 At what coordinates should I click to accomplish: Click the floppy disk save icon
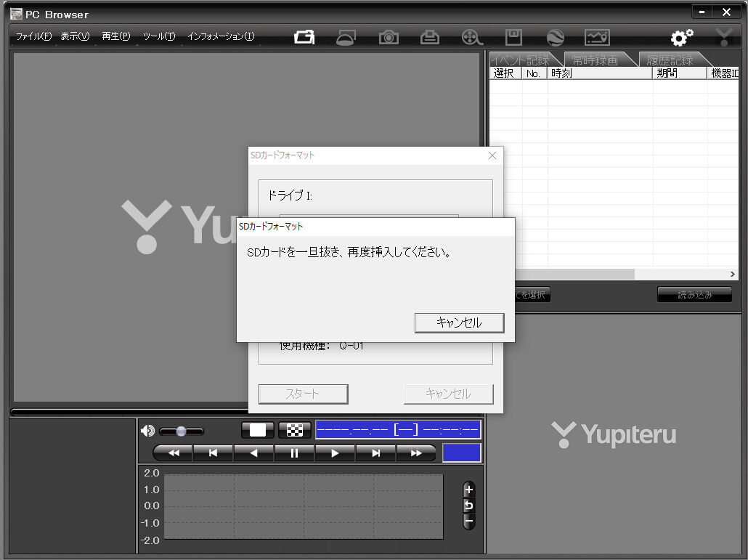[x=513, y=37]
